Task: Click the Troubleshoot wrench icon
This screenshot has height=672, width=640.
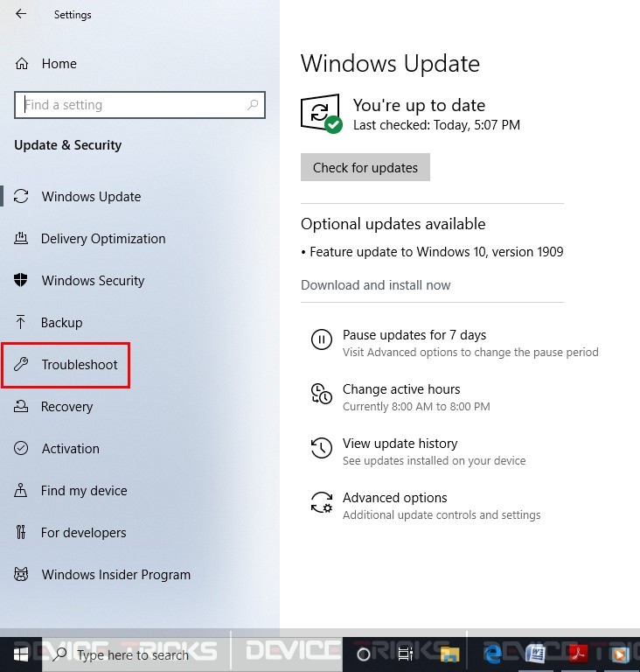Action: click(x=21, y=364)
